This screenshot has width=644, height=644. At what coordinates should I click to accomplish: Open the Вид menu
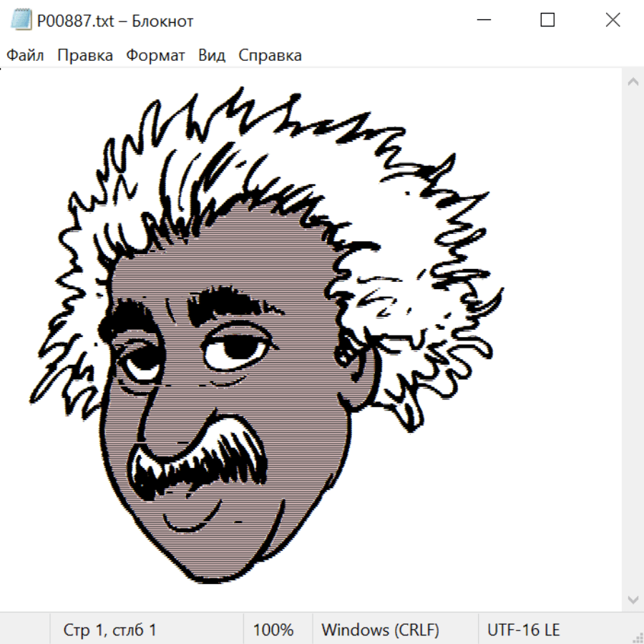pos(212,56)
